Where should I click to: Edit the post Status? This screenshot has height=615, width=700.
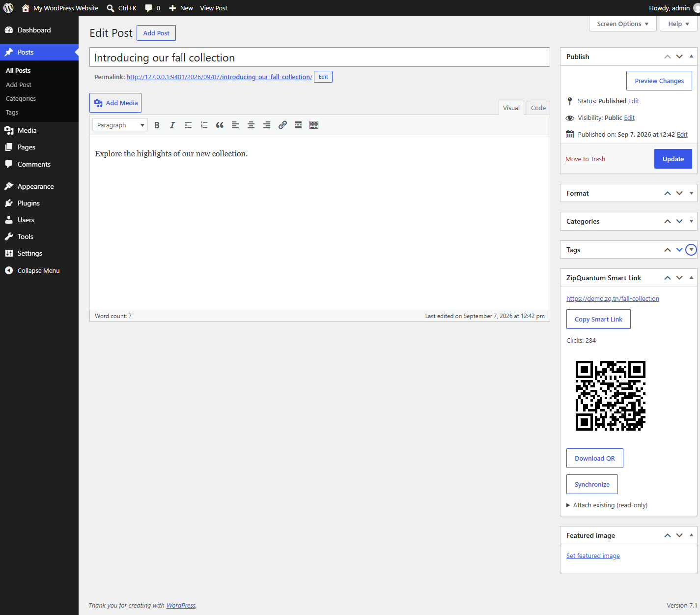click(x=634, y=101)
